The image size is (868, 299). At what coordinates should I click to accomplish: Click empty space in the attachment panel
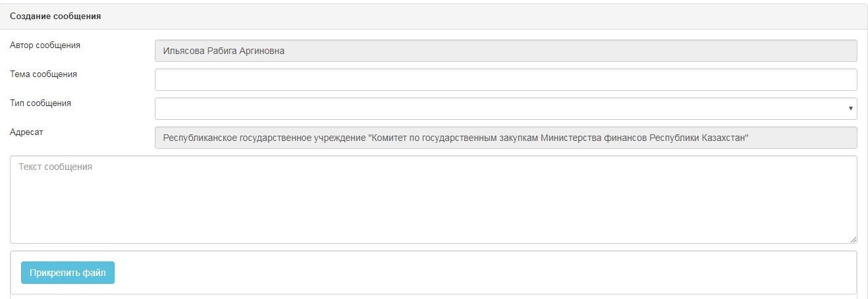point(487,273)
